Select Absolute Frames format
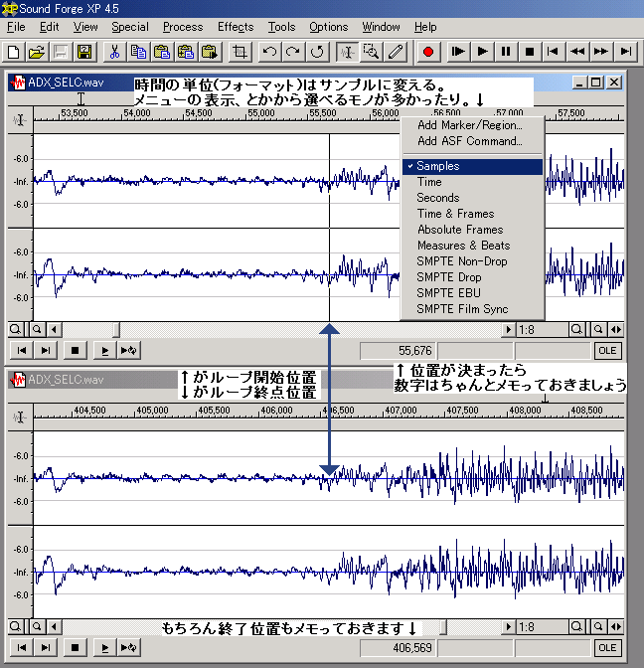The image size is (644, 668). pyautogui.click(x=472, y=230)
